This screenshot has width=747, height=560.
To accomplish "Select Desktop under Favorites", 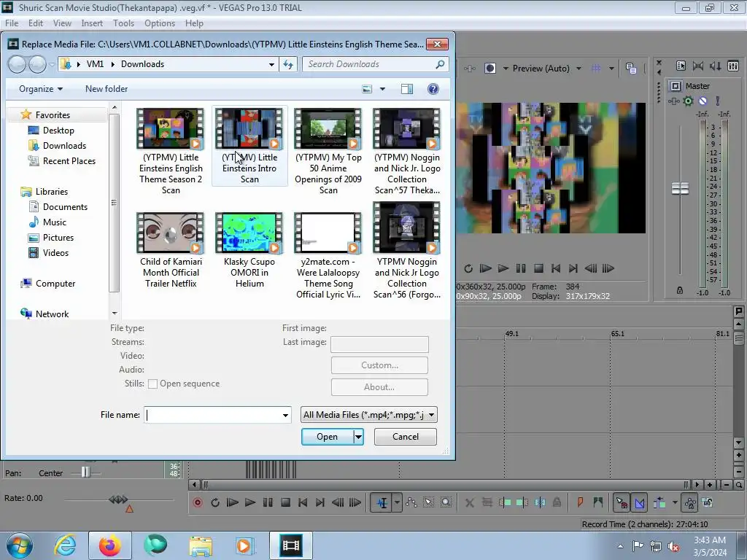I will [58, 131].
